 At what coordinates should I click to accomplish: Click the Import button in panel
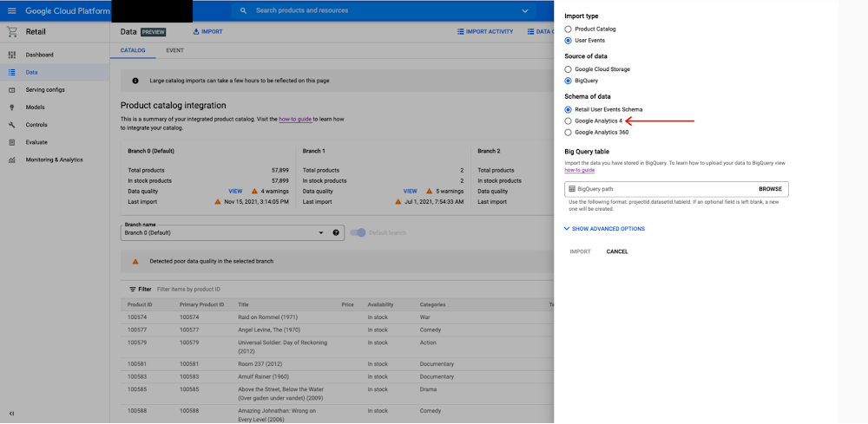pos(580,251)
